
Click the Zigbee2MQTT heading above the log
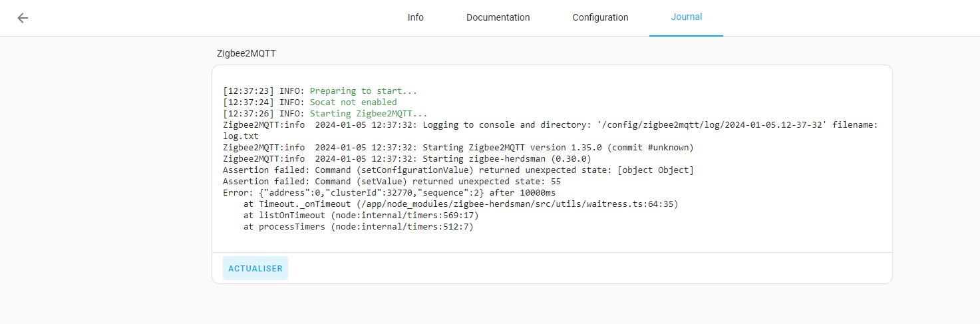click(x=246, y=53)
